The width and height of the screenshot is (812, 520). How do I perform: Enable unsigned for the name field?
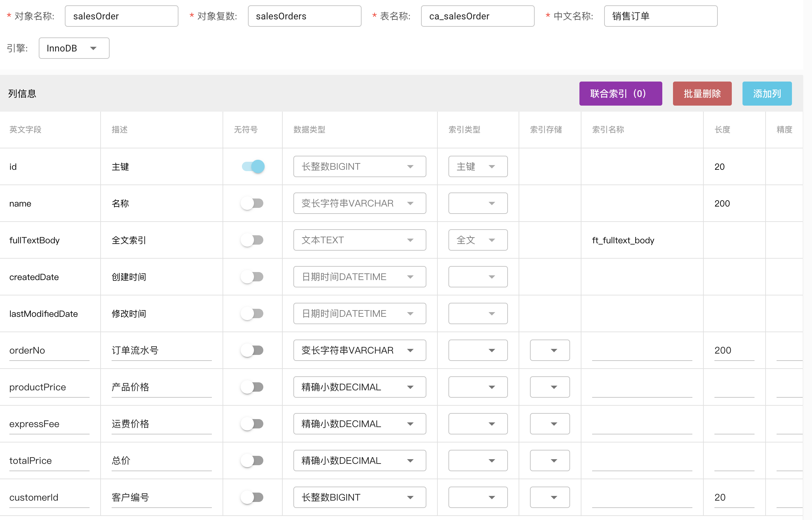tap(252, 203)
